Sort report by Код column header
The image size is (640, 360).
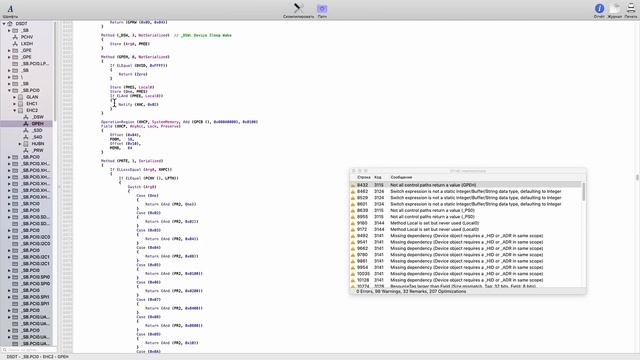(378, 177)
